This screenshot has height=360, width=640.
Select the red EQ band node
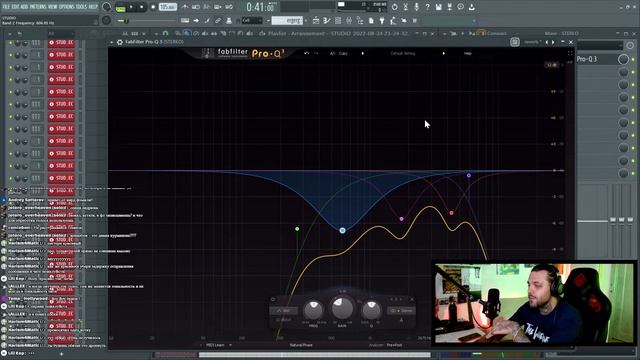[x=451, y=213]
